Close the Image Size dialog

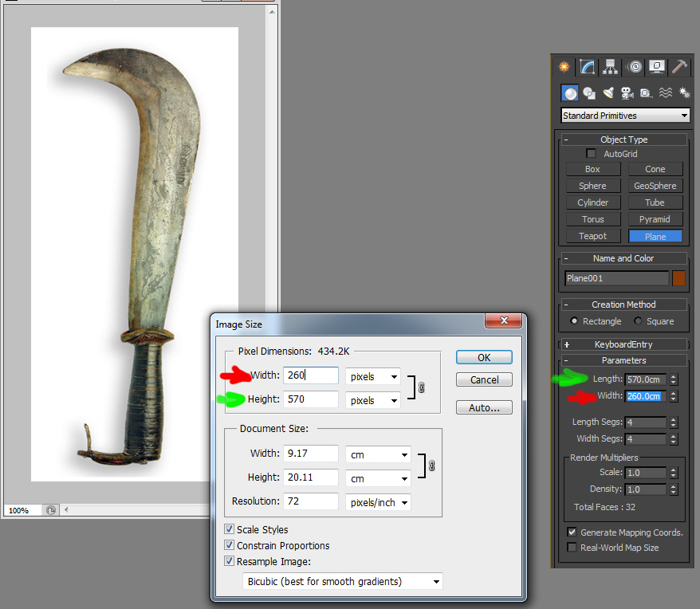[x=504, y=320]
